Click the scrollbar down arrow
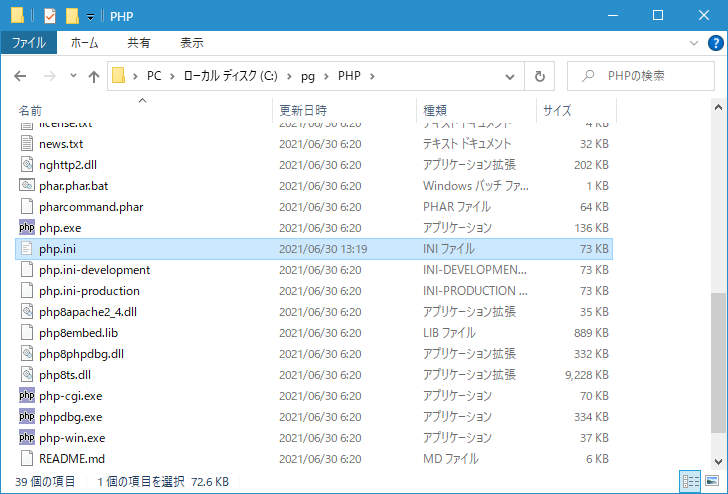728x494 pixels. click(x=718, y=462)
